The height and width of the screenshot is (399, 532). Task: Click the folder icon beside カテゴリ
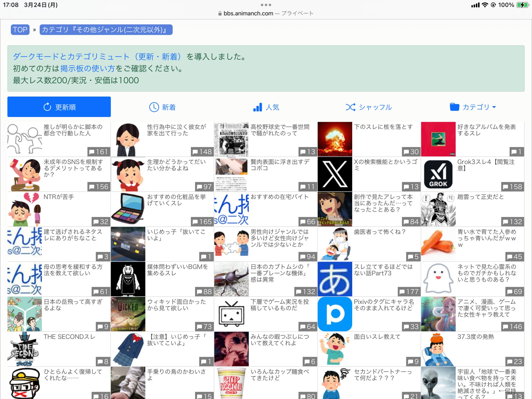(454, 107)
